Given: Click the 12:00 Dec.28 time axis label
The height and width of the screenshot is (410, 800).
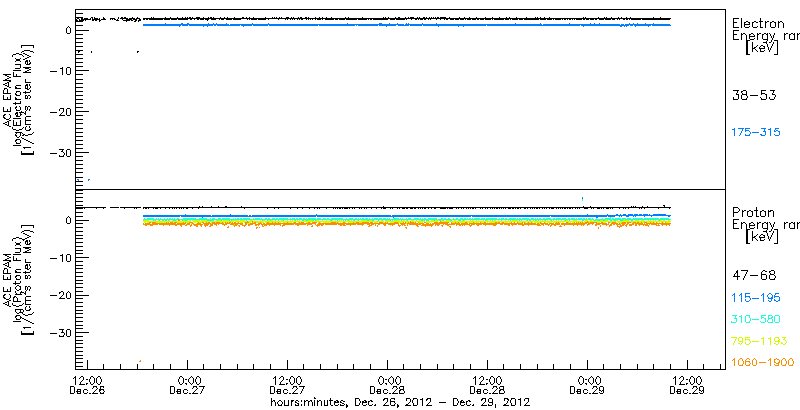Looking at the screenshot, I should point(488,386).
